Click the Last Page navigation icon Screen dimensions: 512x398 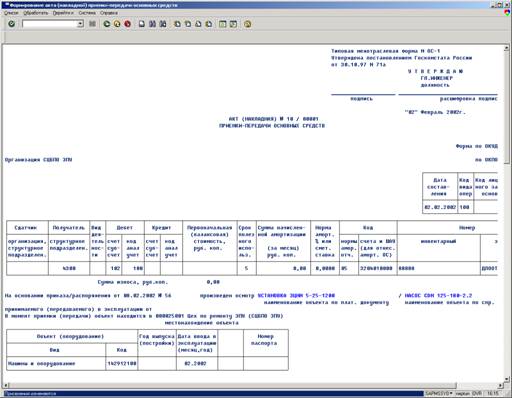(209, 24)
